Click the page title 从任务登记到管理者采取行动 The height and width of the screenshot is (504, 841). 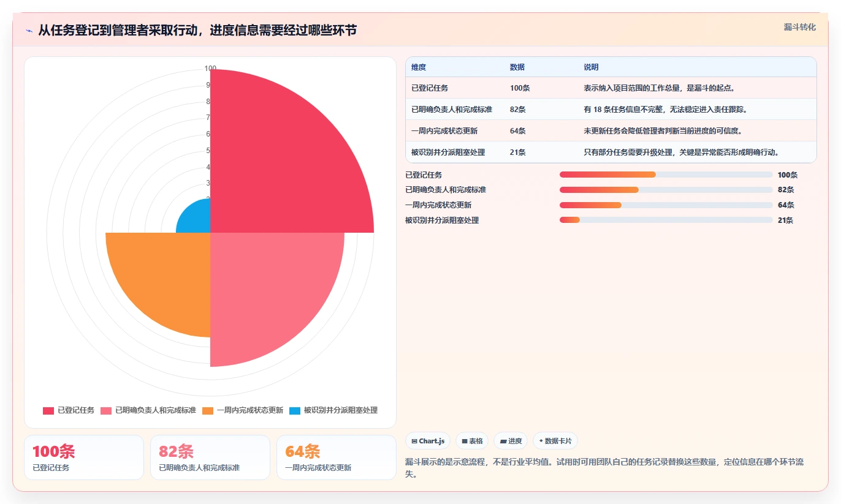click(x=197, y=31)
